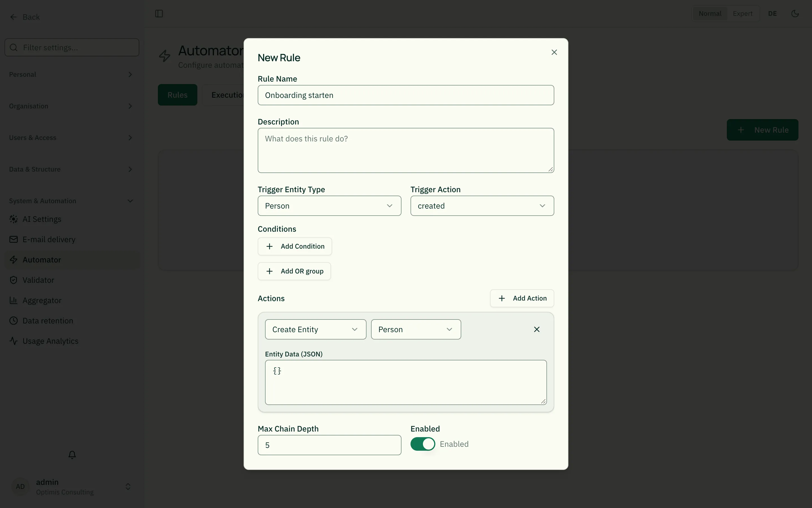The image size is (812, 508).
Task: Open Create Entity action type dropdown
Action: 316,330
